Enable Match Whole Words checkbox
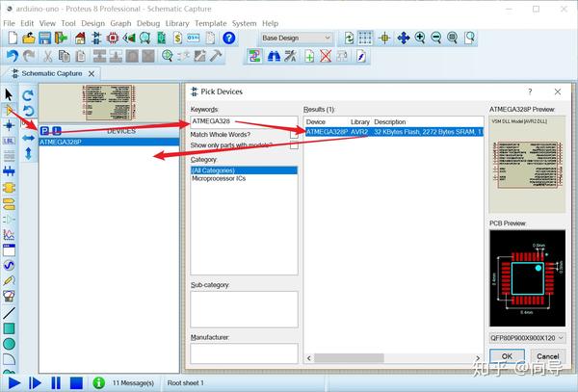The width and height of the screenshot is (578, 392). (294, 135)
